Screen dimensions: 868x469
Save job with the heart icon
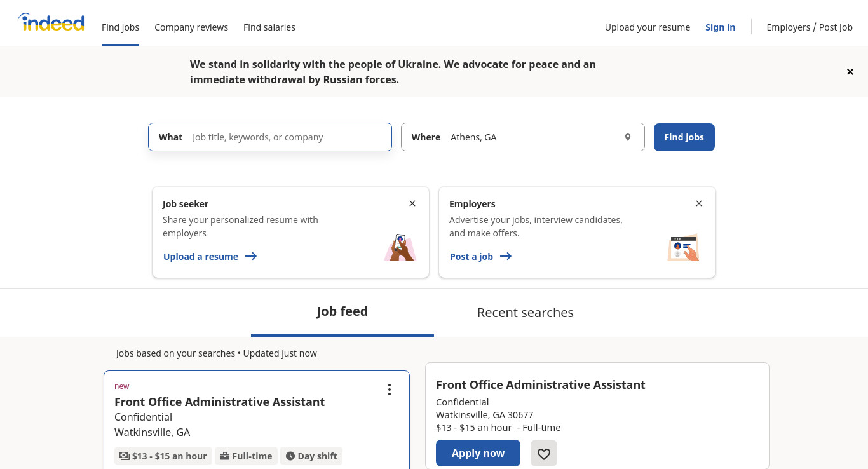click(x=544, y=453)
